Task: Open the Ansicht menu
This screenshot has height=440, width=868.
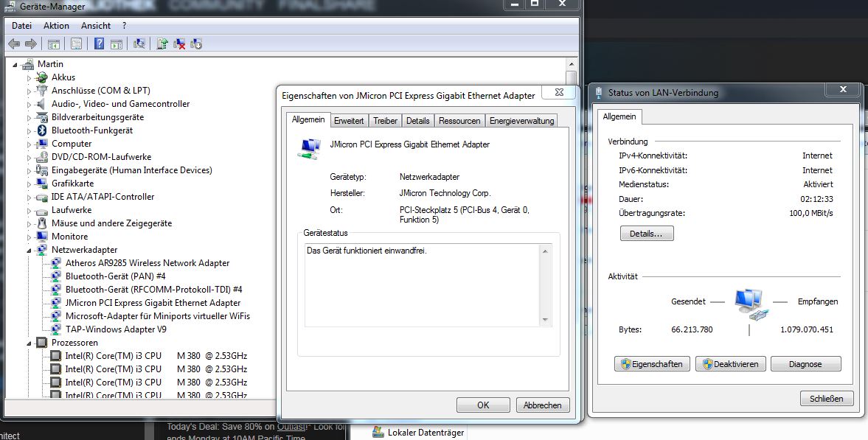Action: click(x=96, y=26)
